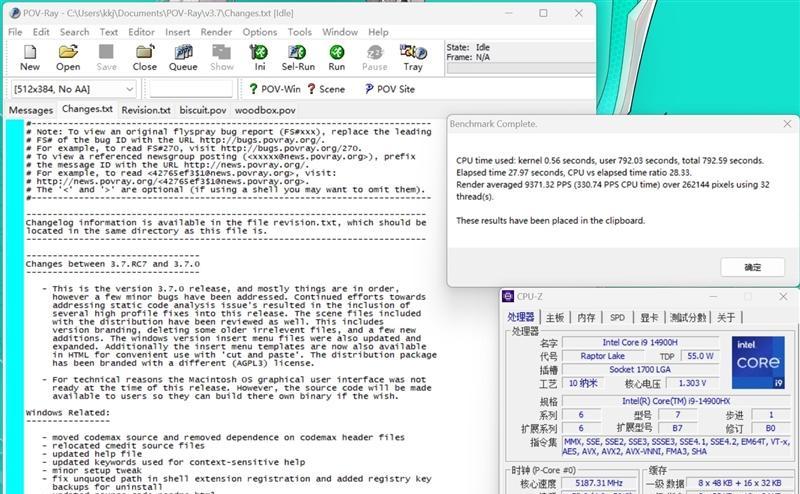Click the Intel Core i9 14900H name field
Screen dimensions: 800x494
coord(640,342)
